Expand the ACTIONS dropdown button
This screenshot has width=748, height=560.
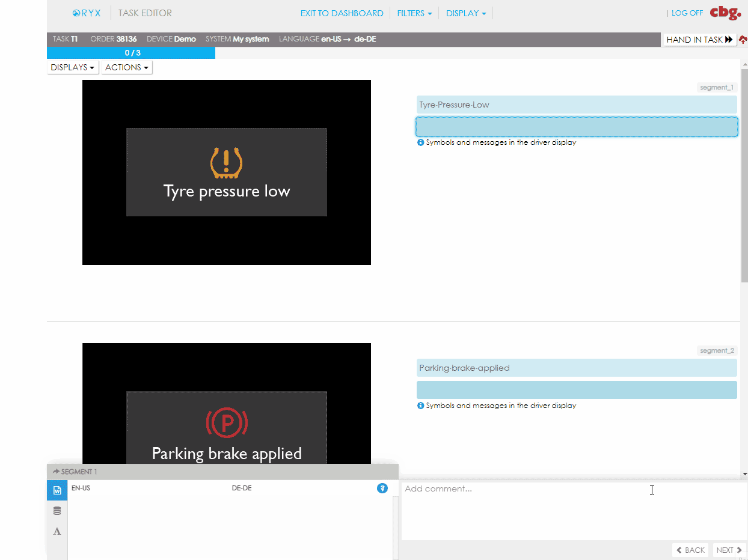tap(126, 67)
